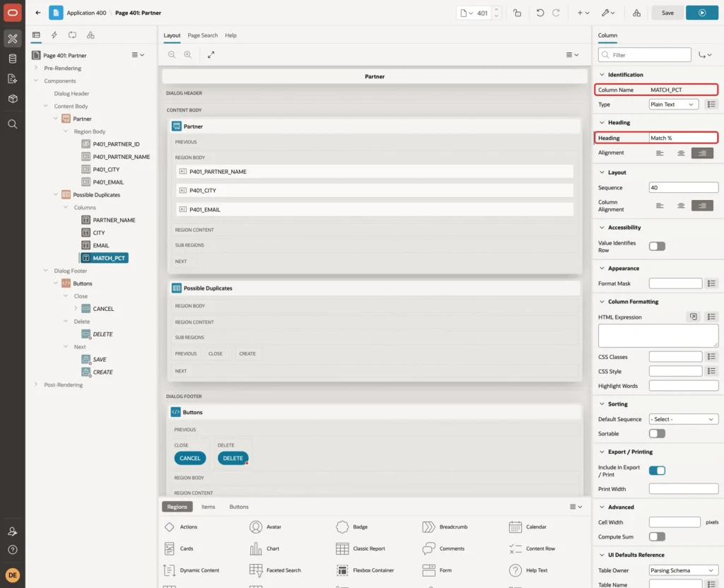Set heading alignment to center
The height and width of the screenshot is (588, 724).
(x=681, y=153)
